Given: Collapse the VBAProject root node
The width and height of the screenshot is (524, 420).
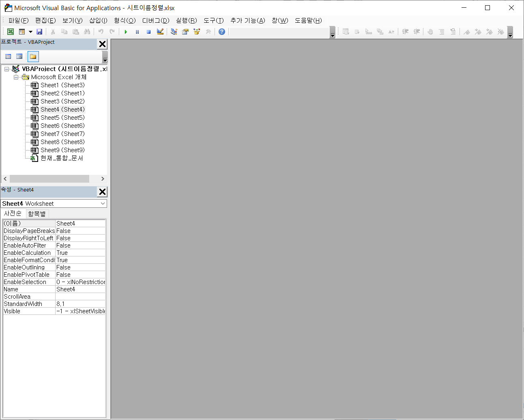Looking at the screenshot, I should point(6,69).
